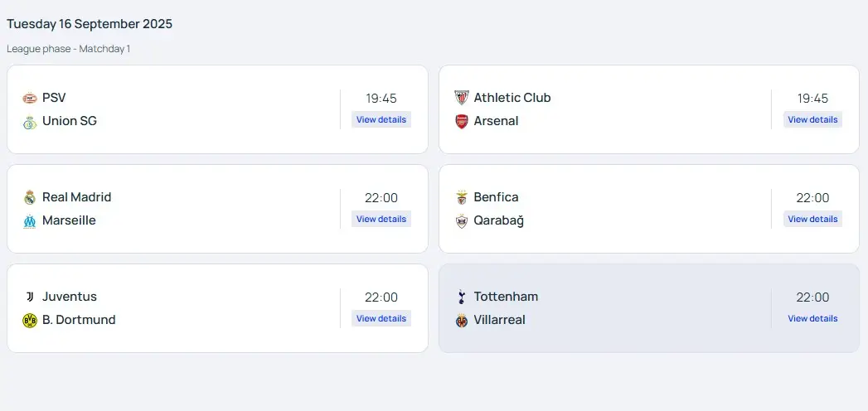
Task: Click the Arsenal club crest
Action: pyautogui.click(x=462, y=122)
